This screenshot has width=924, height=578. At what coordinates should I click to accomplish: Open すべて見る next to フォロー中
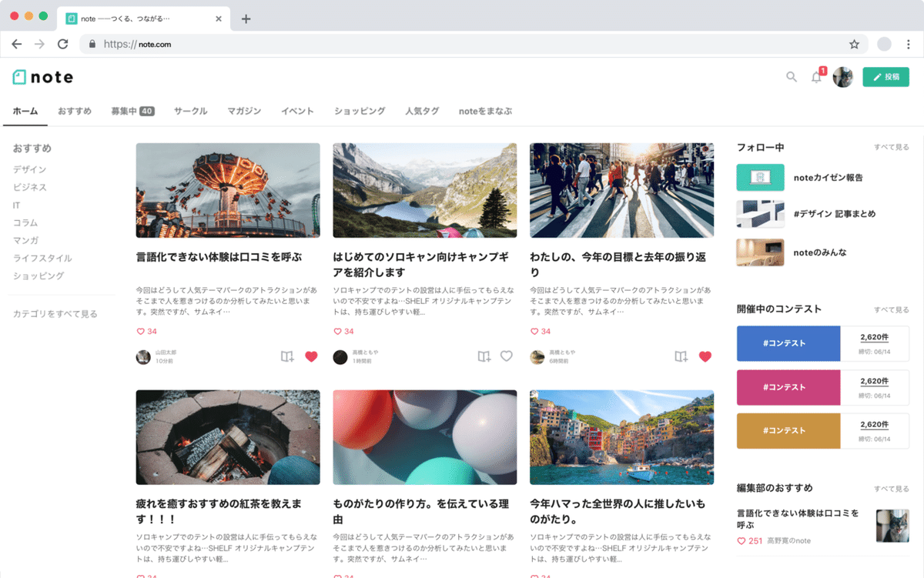point(891,146)
